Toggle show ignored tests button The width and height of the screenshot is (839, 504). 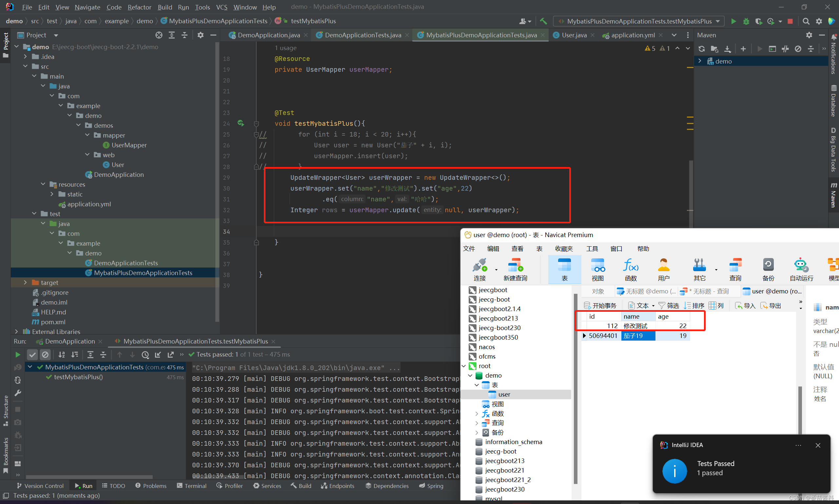[45, 355]
